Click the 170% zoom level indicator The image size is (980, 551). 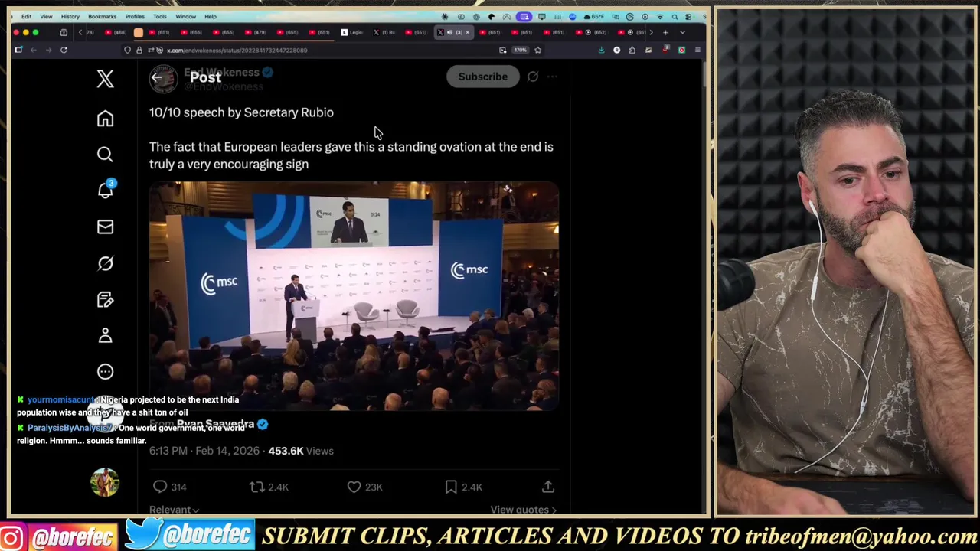tap(520, 50)
